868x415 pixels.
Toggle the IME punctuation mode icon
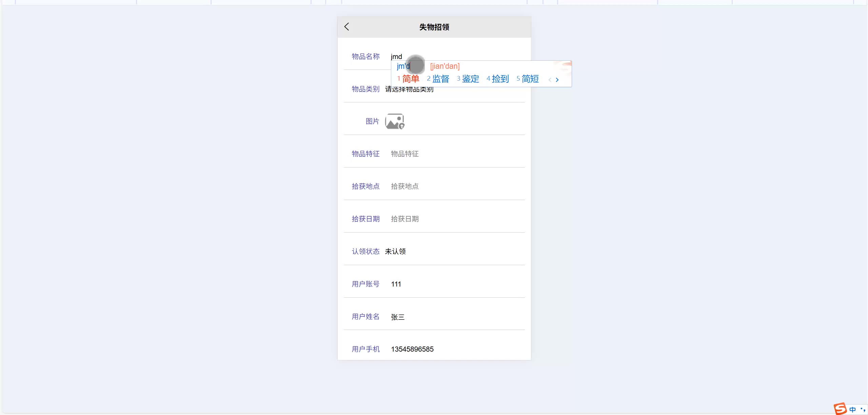click(863, 409)
